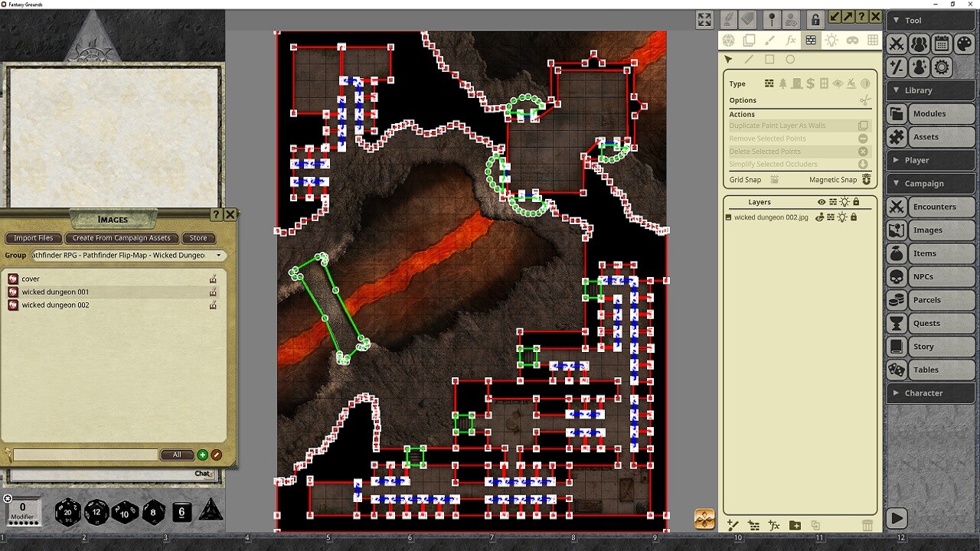
Task: Toggle player visibility for wicked dungeon 002.jpg layer
Action: pyautogui.click(x=819, y=217)
